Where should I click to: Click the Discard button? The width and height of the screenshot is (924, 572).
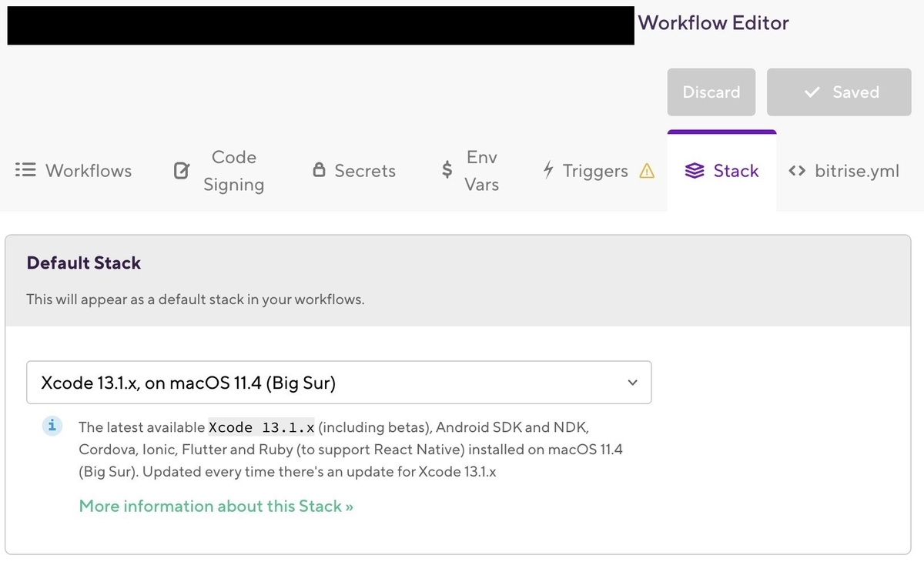[x=711, y=92]
